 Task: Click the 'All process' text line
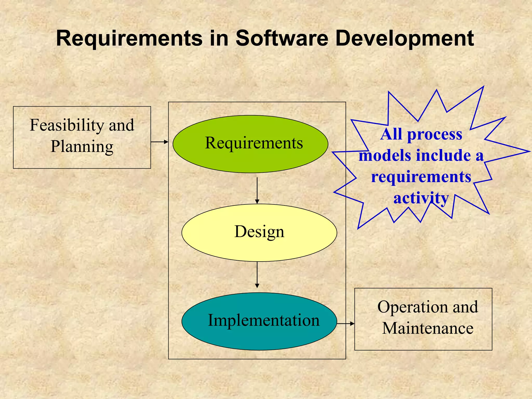pyautogui.click(x=421, y=134)
